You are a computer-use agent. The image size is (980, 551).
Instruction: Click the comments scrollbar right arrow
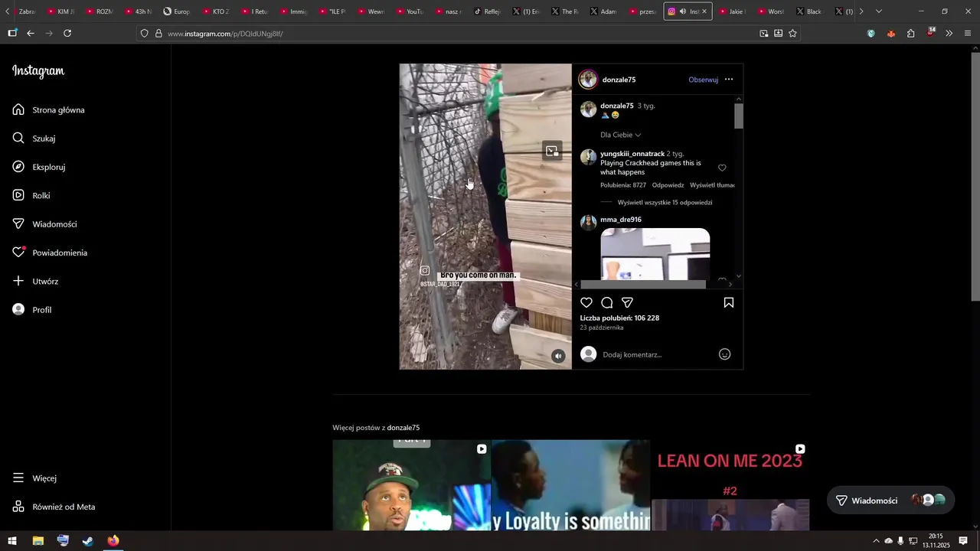[x=730, y=284]
